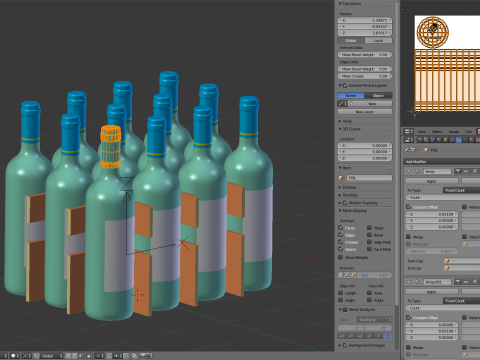Adjust the Mean Crease slider
This screenshot has height=360, width=480.
(x=365, y=76)
